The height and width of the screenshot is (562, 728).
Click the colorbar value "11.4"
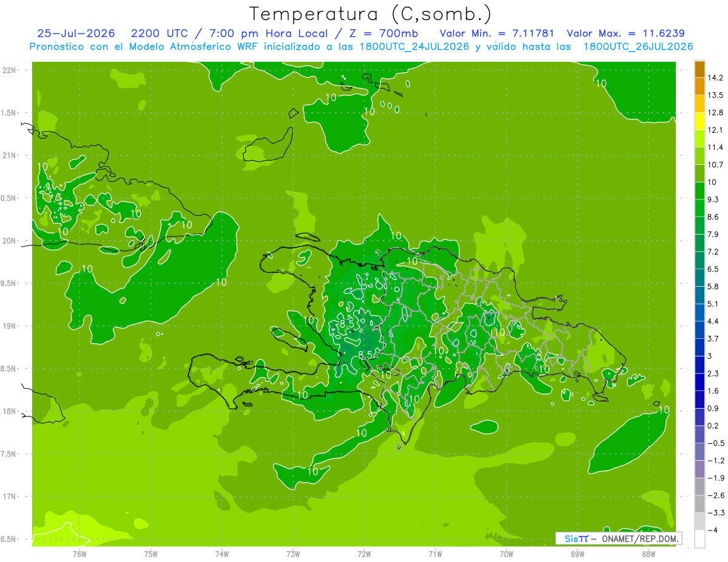pyautogui.click(x=715, y=147)
